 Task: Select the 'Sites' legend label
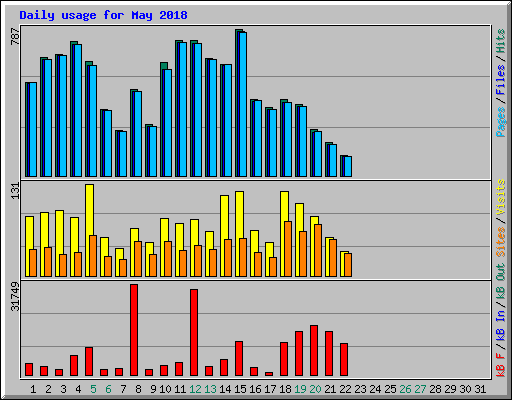coord(501,242)
